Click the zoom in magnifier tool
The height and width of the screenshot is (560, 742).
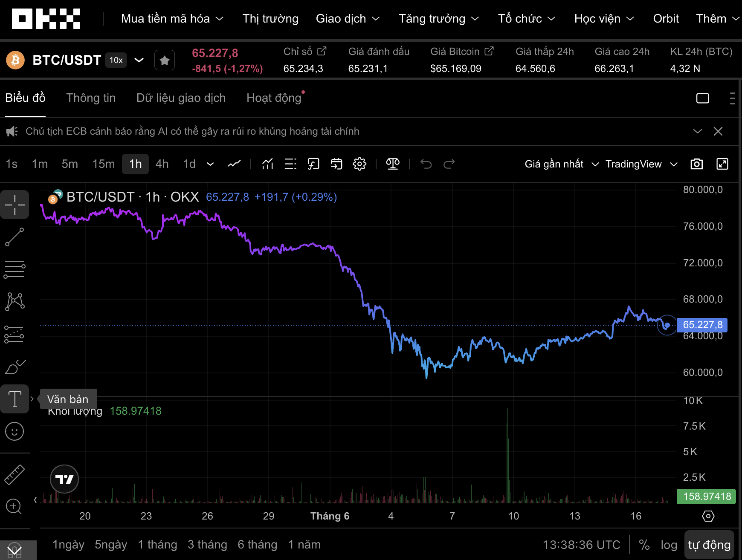pos(14,506)
